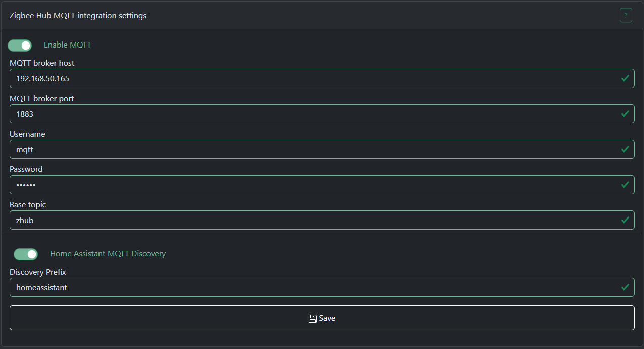Viewport: 644px width, 349px height.
Task: Click the 'Home Assistant MQTT Discovery' label text
Action: 108,254
